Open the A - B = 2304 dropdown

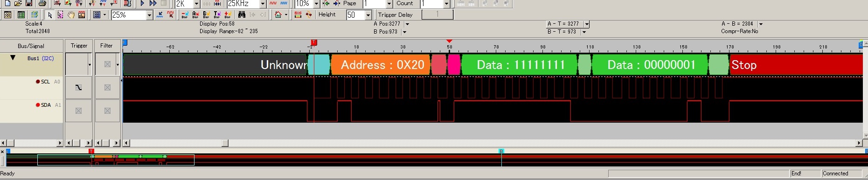[x=761, y=24]
